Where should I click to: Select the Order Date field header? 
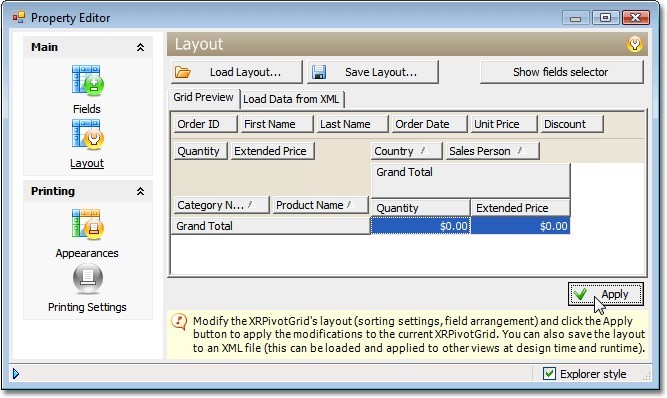coord(429,124)
